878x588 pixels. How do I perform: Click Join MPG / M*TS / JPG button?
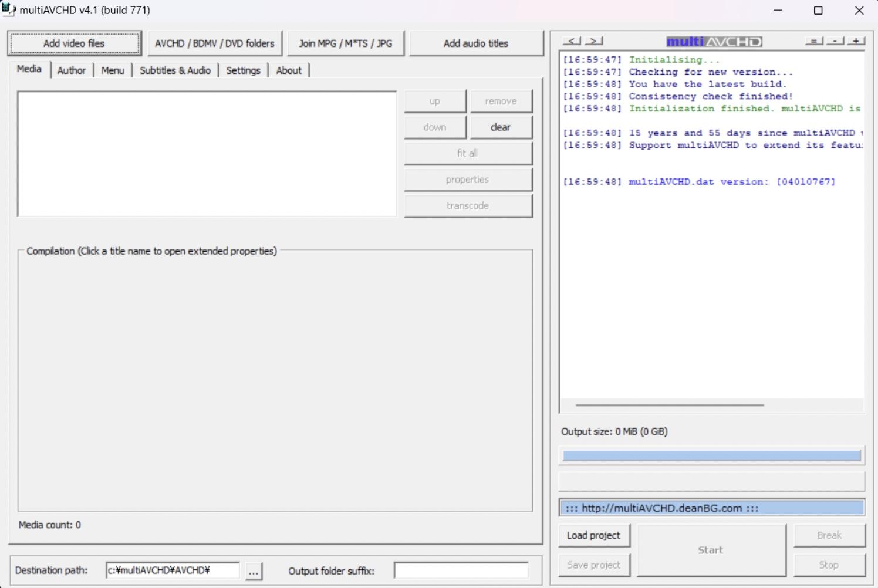(346, 43)
